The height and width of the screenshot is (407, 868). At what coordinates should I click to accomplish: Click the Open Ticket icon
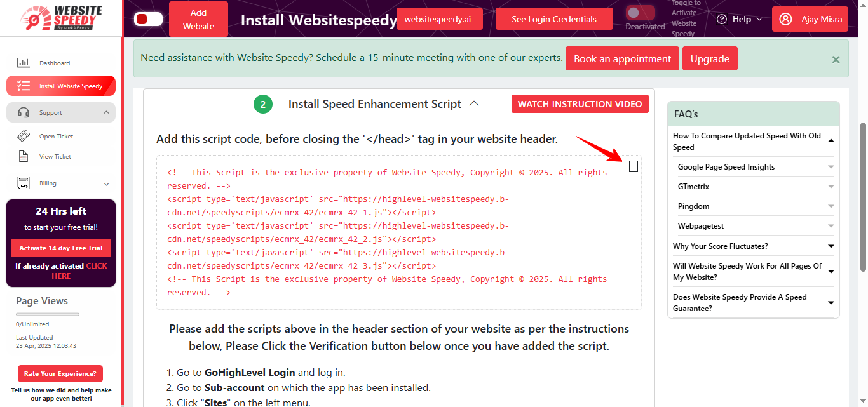click(x=24, y=136)
